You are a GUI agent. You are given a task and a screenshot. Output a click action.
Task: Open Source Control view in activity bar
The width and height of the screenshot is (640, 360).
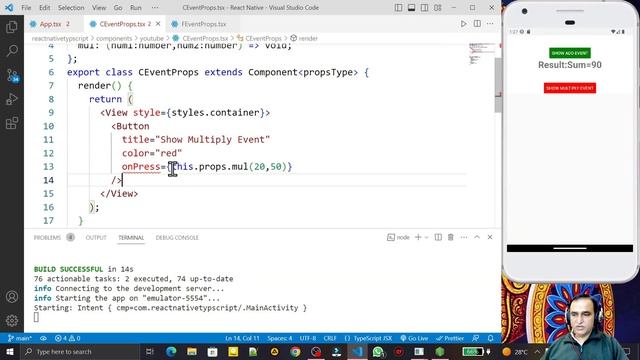pyautogui.click(x=12, y=75)
